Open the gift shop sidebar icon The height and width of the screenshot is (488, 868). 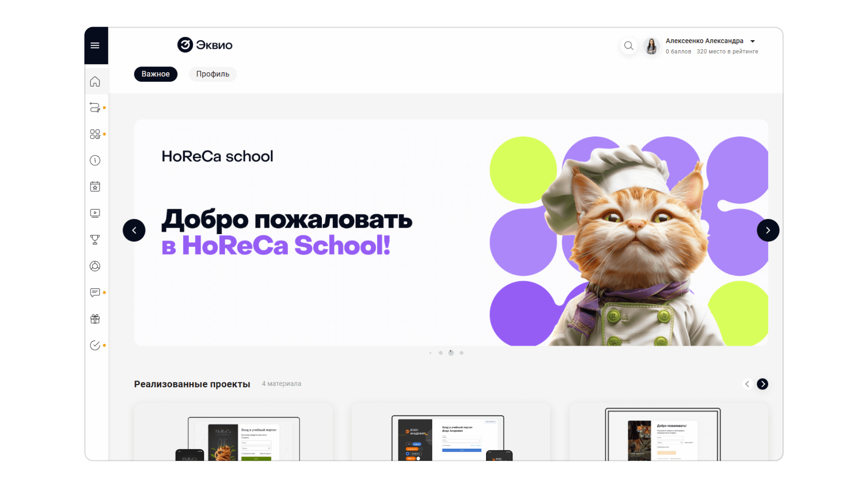[95, 319]
